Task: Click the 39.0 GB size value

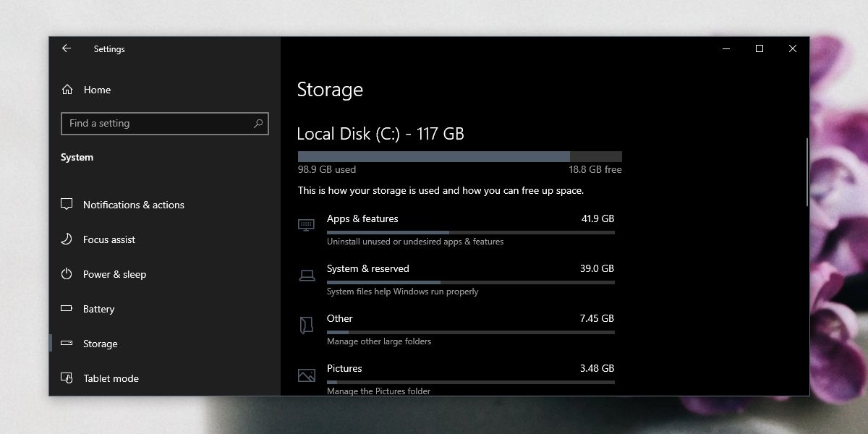Action: click(x=597, y=268)
